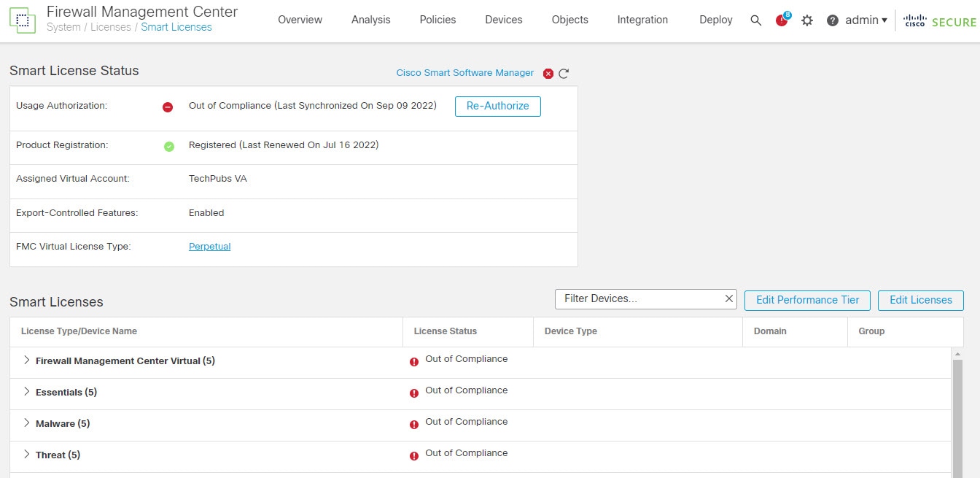Expand the Essentials (5) license row
Image resolution: width=980 pixels, height=478 pixels.
pos(27,392)
